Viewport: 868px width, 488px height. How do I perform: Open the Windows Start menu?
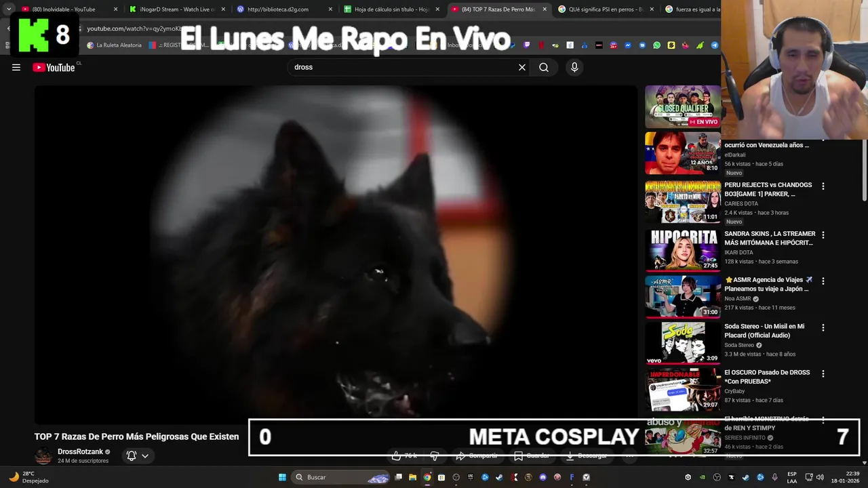282,477
